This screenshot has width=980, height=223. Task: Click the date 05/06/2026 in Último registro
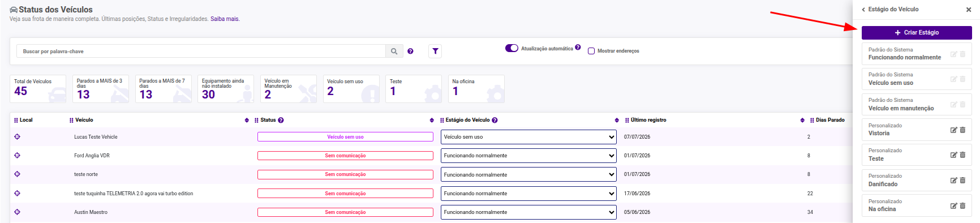[637, 212]
